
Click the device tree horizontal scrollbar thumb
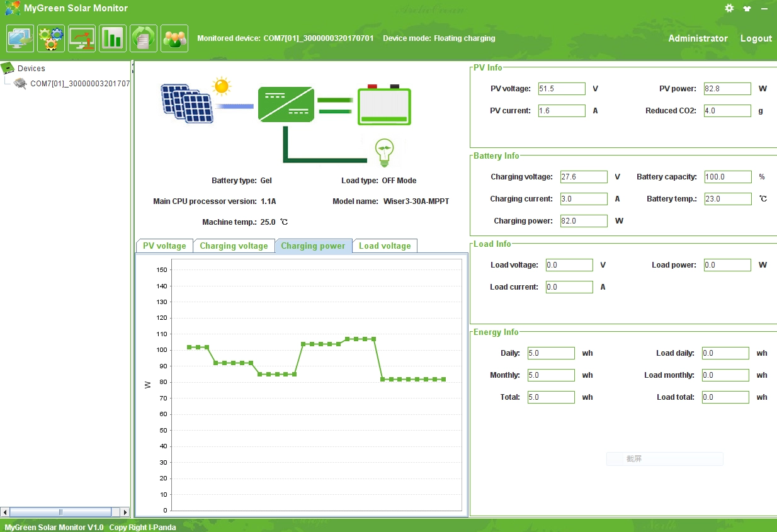tap(60, 512)
